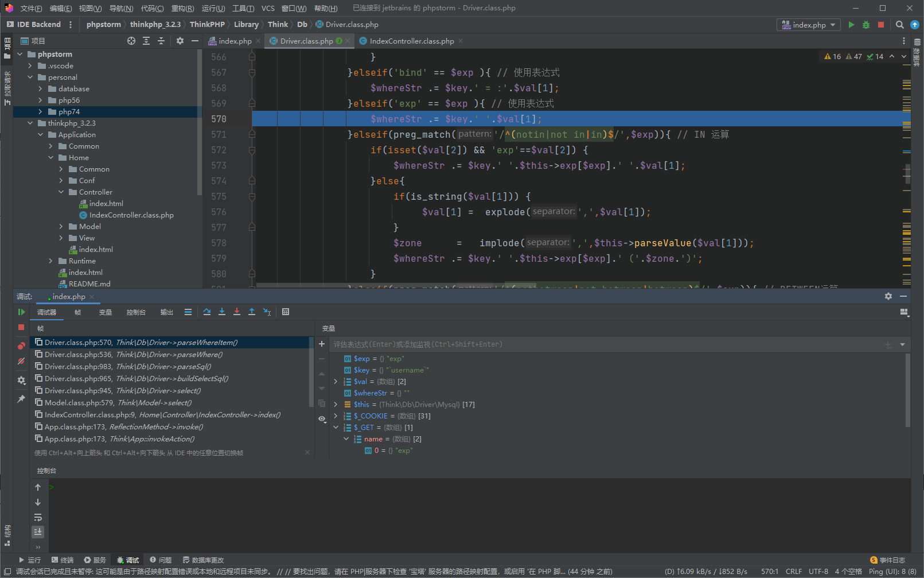
Task: Expand all nodes in Project panel
Action: click(x=146, y=41)
